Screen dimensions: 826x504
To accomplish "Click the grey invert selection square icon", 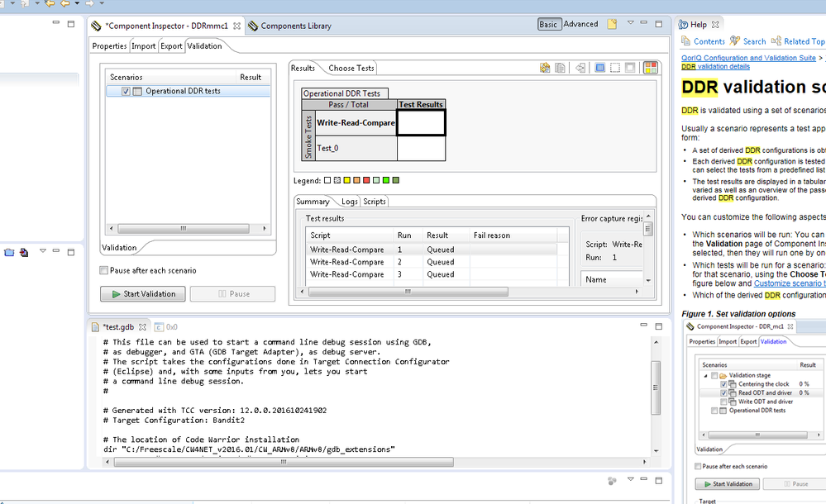I will tap(630, 68).
